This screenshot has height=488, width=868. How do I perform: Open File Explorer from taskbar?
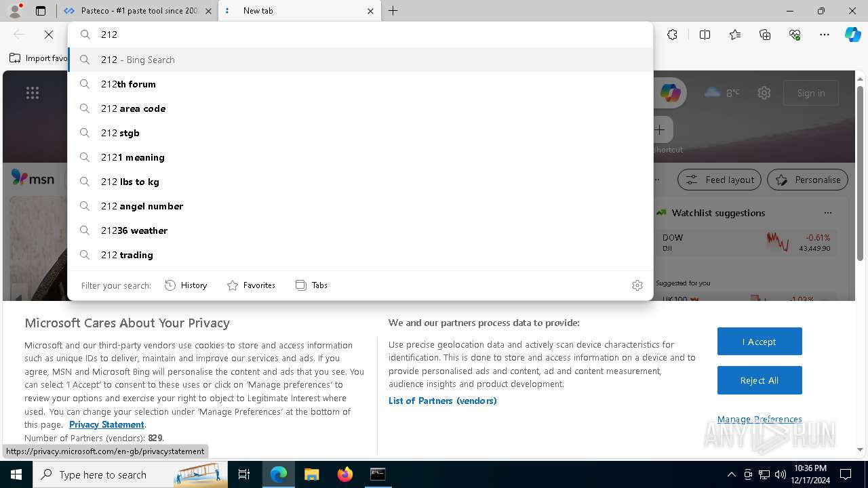311,474
